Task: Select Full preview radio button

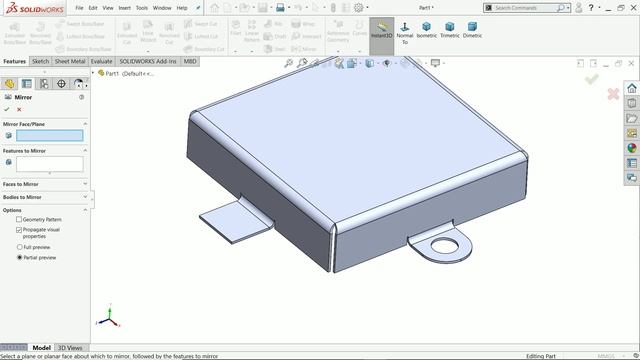Action: tap(19, 247)
